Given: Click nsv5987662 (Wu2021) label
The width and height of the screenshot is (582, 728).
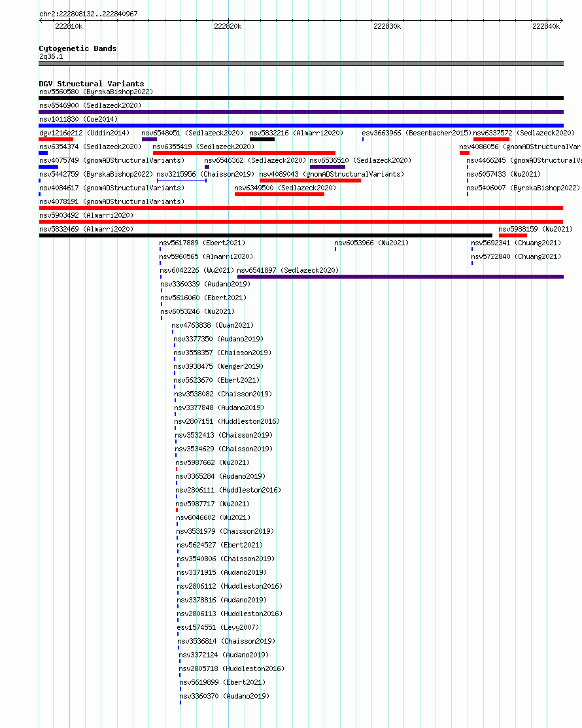Looking at the screenshot, I should [213, 462].
